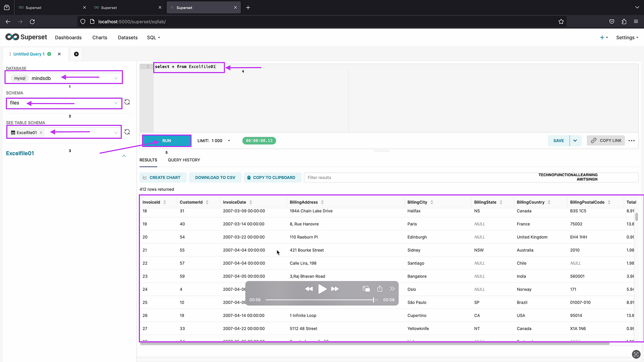Collapse the Excelfile01 table panel
644x362 pixels.
(x=124, y=156)
